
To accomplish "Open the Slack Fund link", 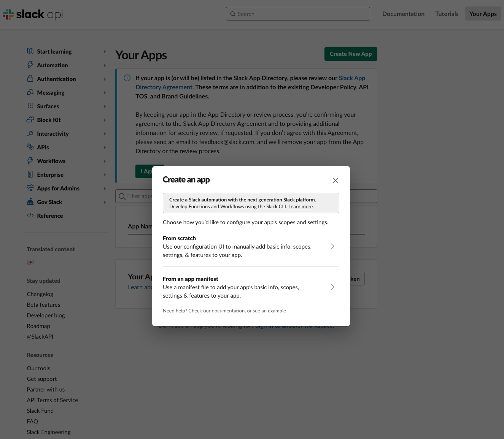I will coord(40,411).
